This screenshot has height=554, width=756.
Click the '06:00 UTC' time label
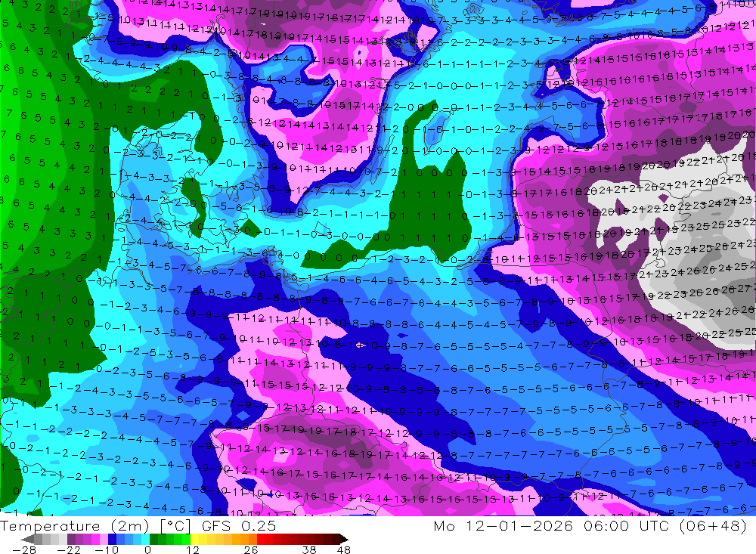click(627, 525)
